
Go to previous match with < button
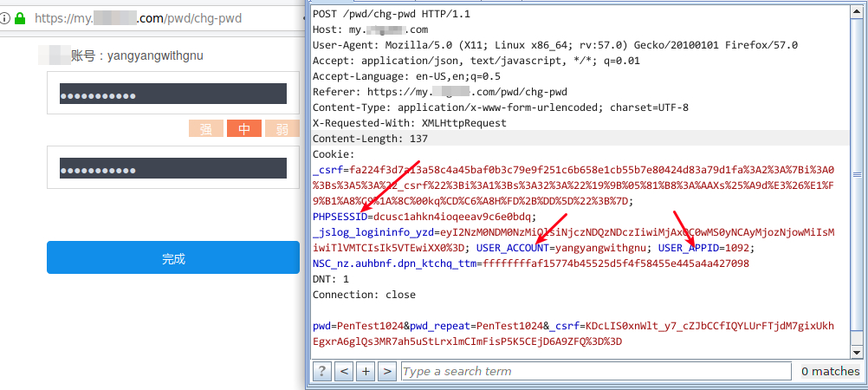click(x=344, y=371)
